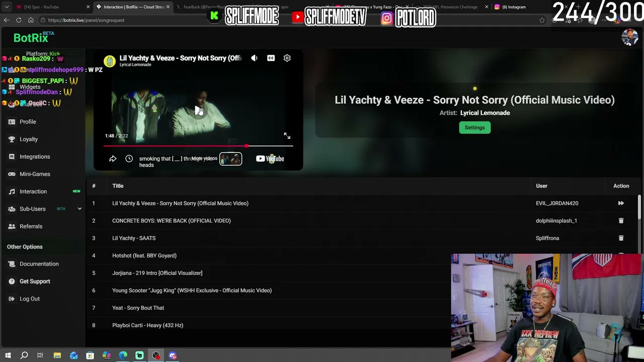
Task: Share the video with the arrow icon
Action: [x=113, y=158]
